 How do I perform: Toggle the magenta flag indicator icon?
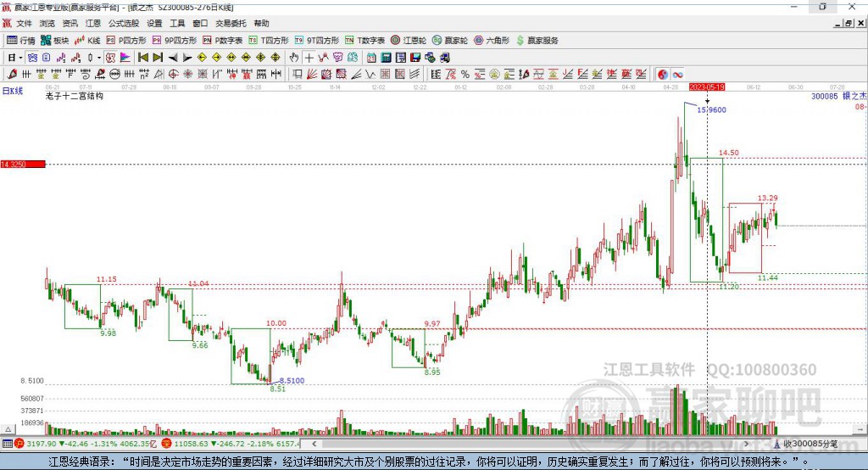click(x=125, y=58)
